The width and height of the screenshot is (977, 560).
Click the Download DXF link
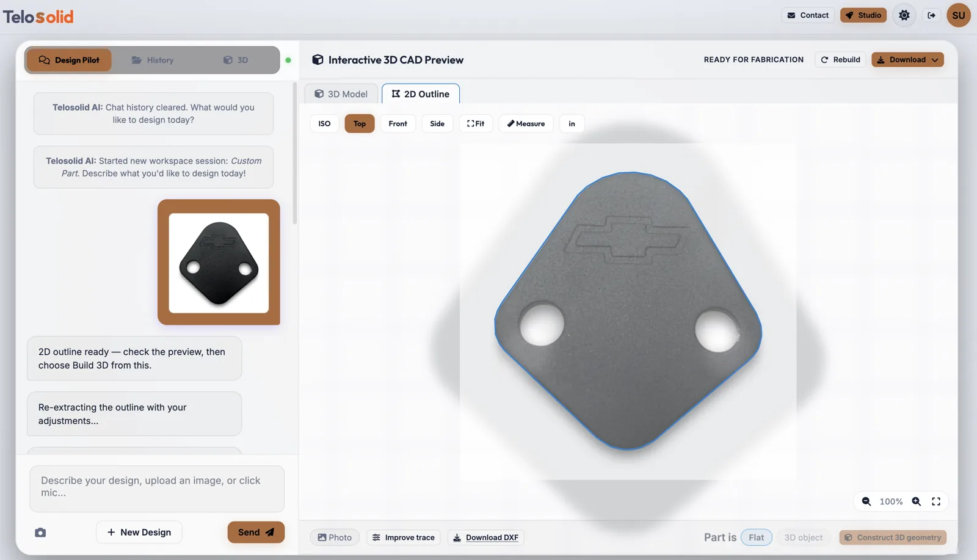486,537
